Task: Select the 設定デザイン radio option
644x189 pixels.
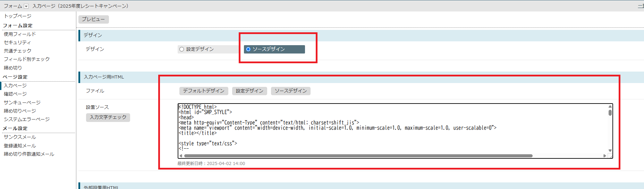Action: [181, 49]
